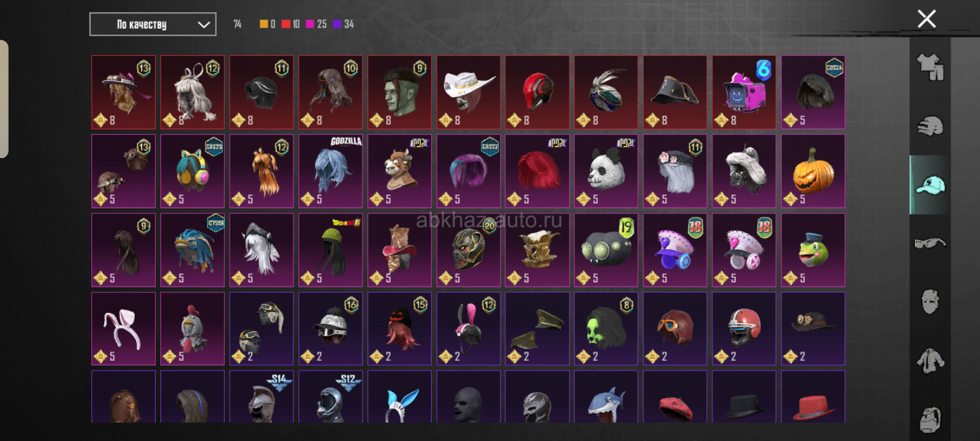The width and height of the screenshot is (980, 441).
Task: Click the dropdown chevron arrow
Action: pos(204,25)
